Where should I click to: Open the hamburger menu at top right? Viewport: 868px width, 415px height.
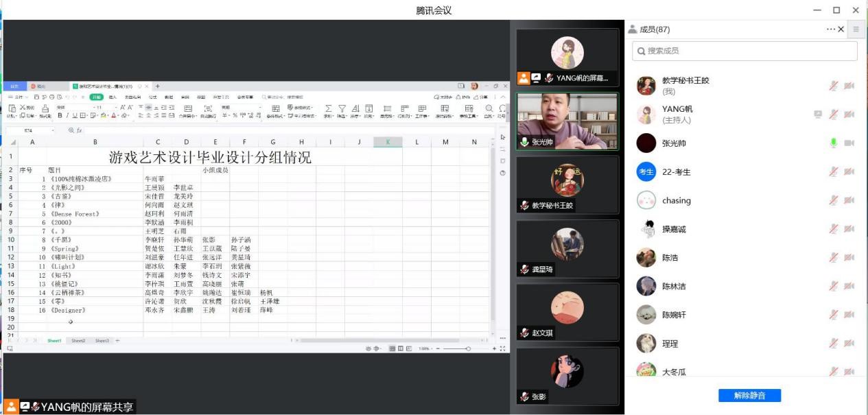[x=856, y=29]
